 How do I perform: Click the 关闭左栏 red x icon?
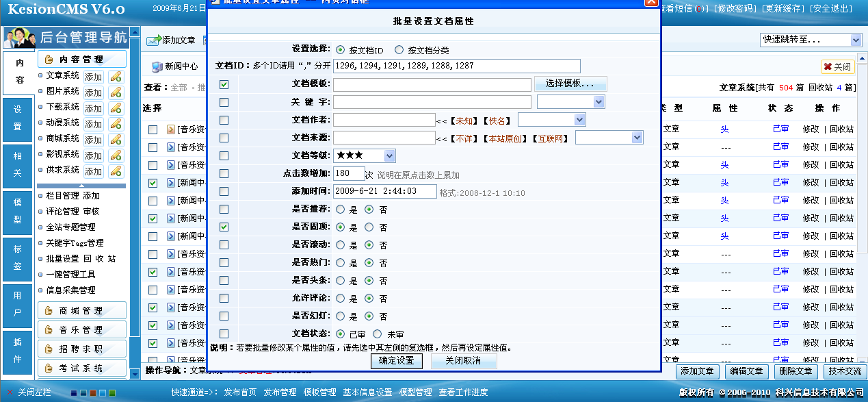pyautogui.click(x=9, y=392)
